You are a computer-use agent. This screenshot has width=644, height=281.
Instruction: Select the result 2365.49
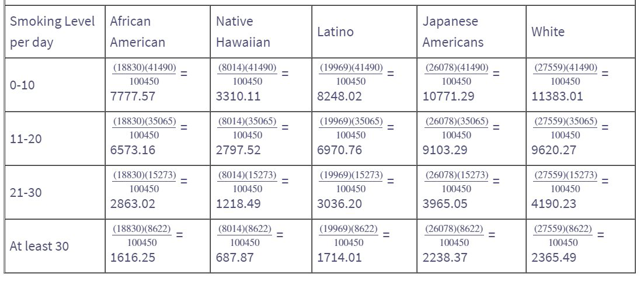click(x=554, y=258)
